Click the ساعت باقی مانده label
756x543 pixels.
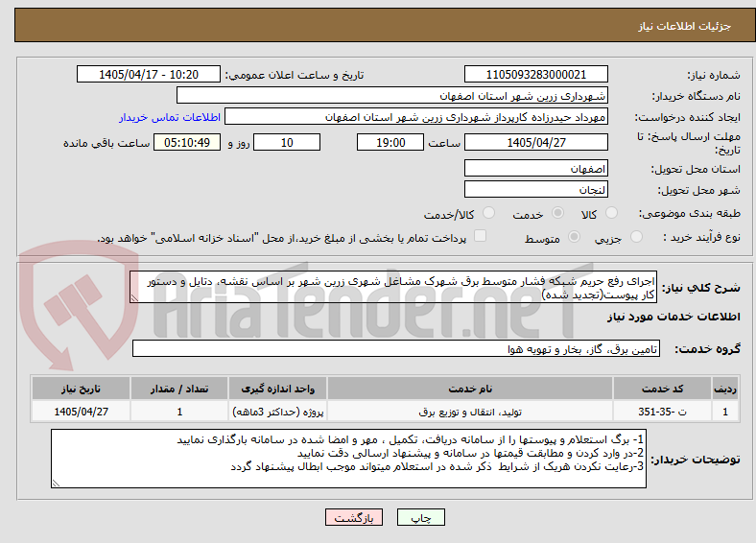point(106,143)
